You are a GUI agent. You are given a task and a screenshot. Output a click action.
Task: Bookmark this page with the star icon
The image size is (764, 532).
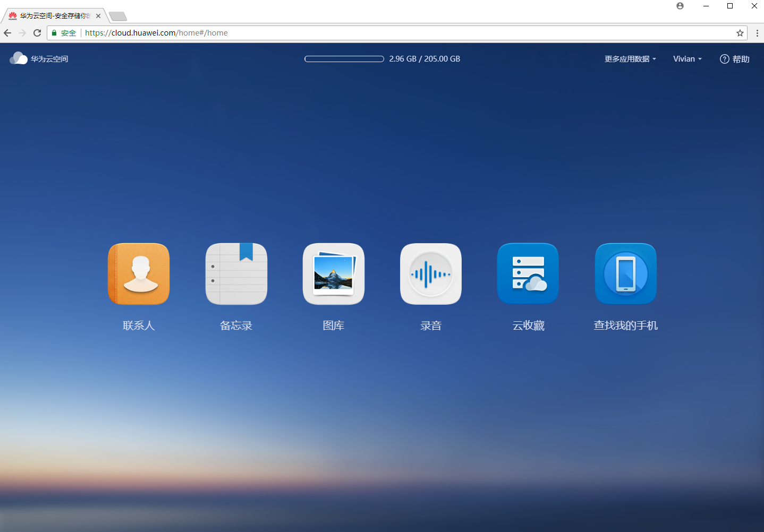click(740, 33)
